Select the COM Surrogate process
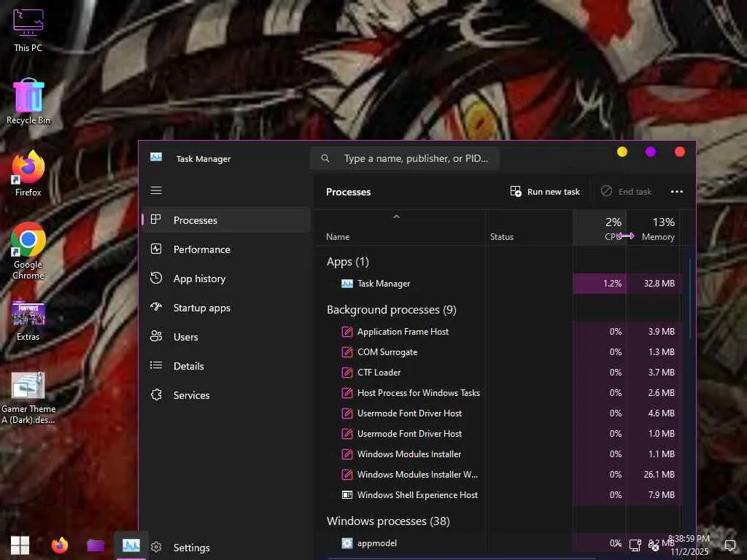747x560 pixels. [x=498, y=352]
